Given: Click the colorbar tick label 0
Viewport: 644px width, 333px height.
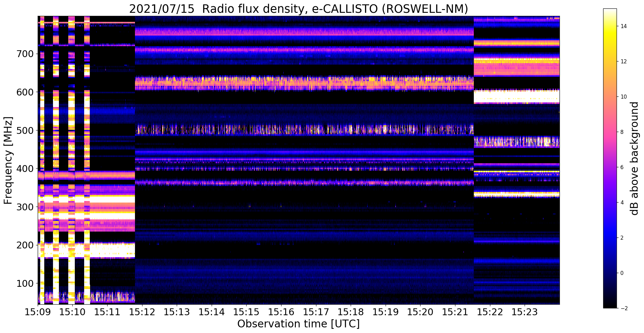Looking at the screenshot, I should click(622, 273).
